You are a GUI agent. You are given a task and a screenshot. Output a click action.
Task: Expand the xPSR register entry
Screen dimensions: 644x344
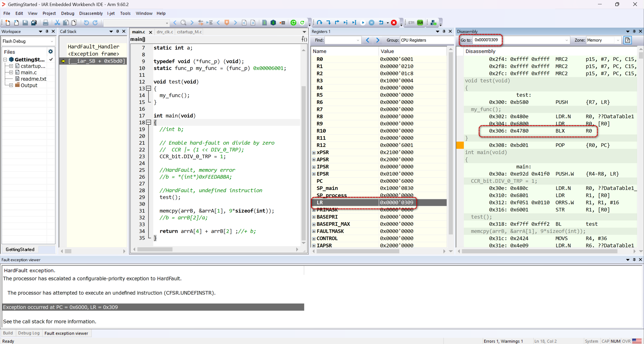click(314, 152)
